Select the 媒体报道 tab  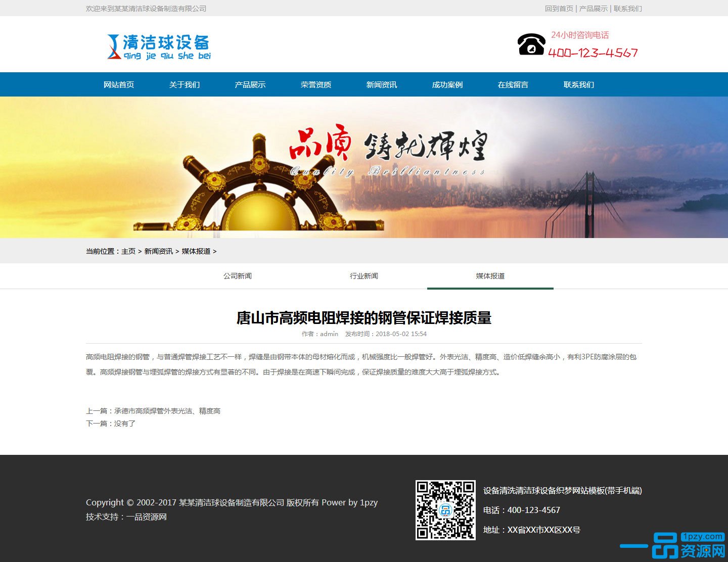[x=490, y=276]
